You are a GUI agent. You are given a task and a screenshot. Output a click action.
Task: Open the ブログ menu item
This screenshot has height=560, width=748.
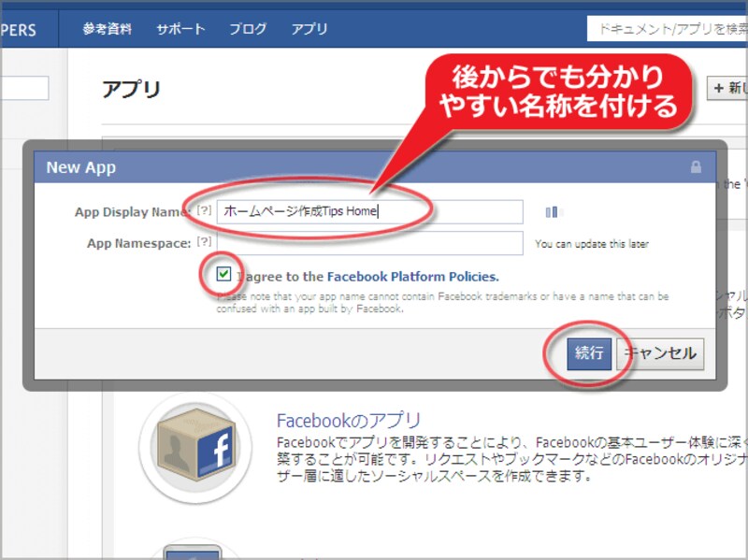248,29
